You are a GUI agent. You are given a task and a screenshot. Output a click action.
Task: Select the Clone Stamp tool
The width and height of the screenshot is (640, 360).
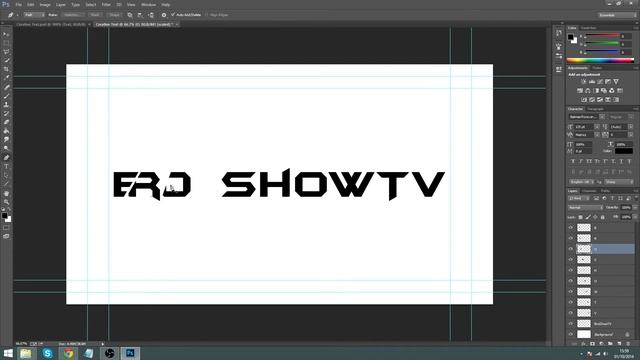click(x=6, y=104)
